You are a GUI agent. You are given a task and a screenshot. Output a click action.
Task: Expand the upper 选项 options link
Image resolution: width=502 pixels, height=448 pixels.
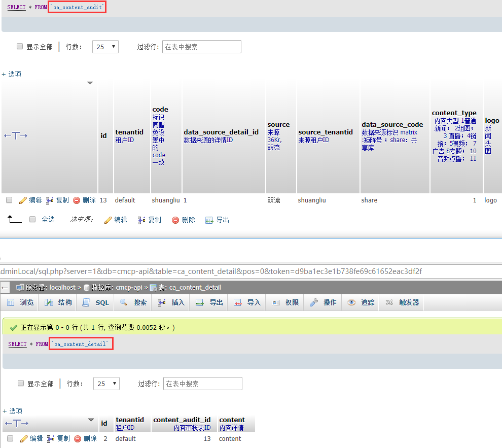click(12, 74)
